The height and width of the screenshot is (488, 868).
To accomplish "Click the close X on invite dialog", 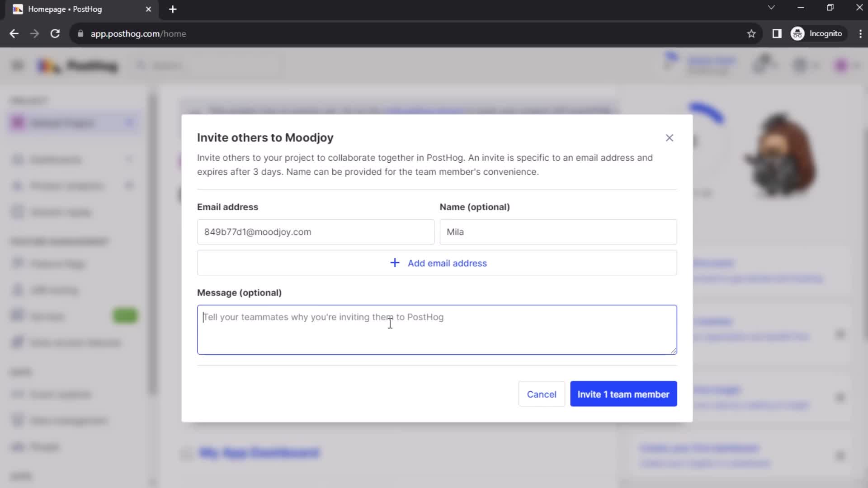I will pos(669,138).
